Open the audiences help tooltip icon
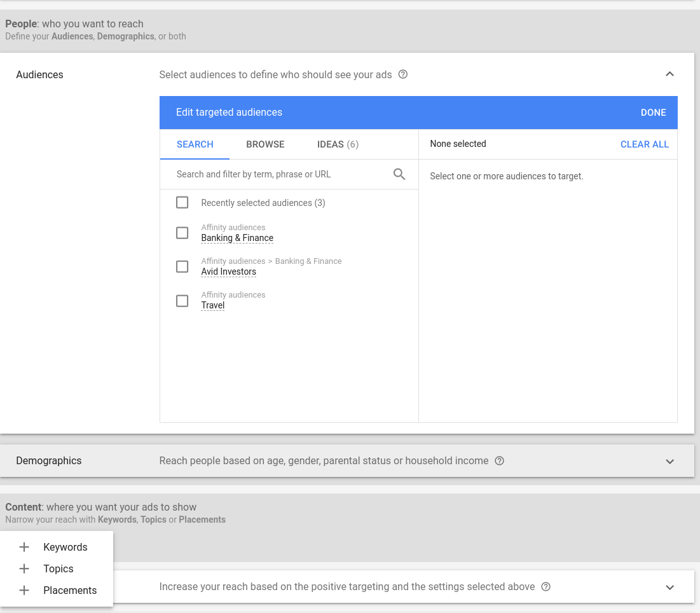700x613 pixels. (x=403, y=74)
